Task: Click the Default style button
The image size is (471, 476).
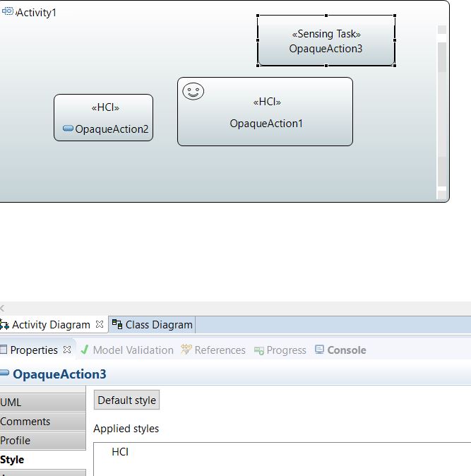Action: [x=126, y=400]
